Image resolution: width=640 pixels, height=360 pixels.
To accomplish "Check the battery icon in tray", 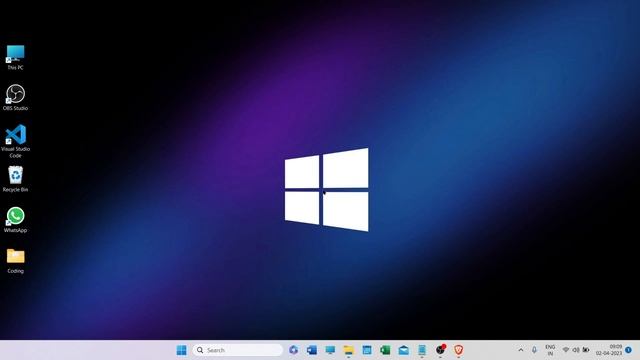I will click(x=586, y=350).
